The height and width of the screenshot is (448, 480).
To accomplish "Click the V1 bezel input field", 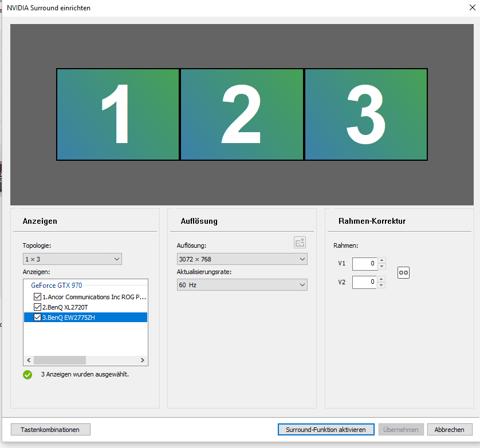I will (365, 264).
